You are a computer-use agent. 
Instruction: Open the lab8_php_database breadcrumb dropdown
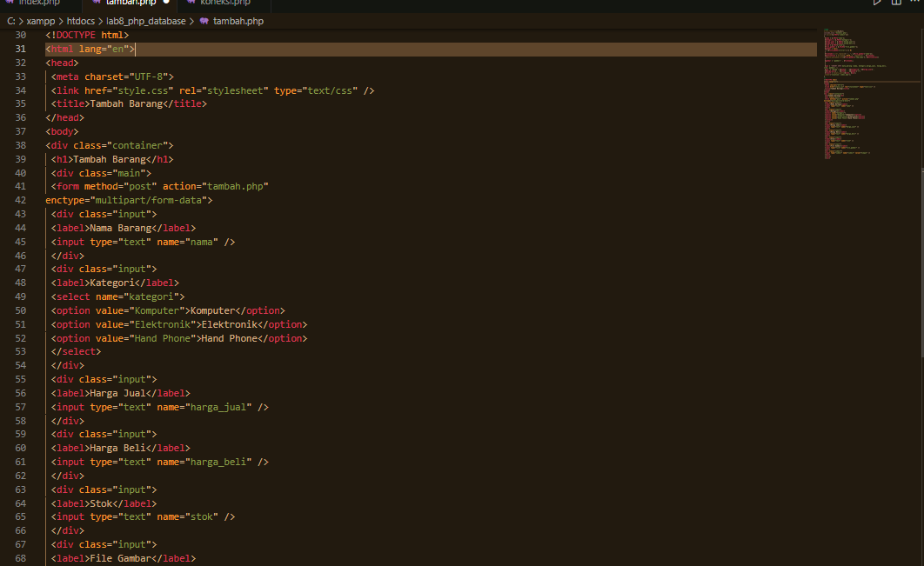click(x=146, y=20)
